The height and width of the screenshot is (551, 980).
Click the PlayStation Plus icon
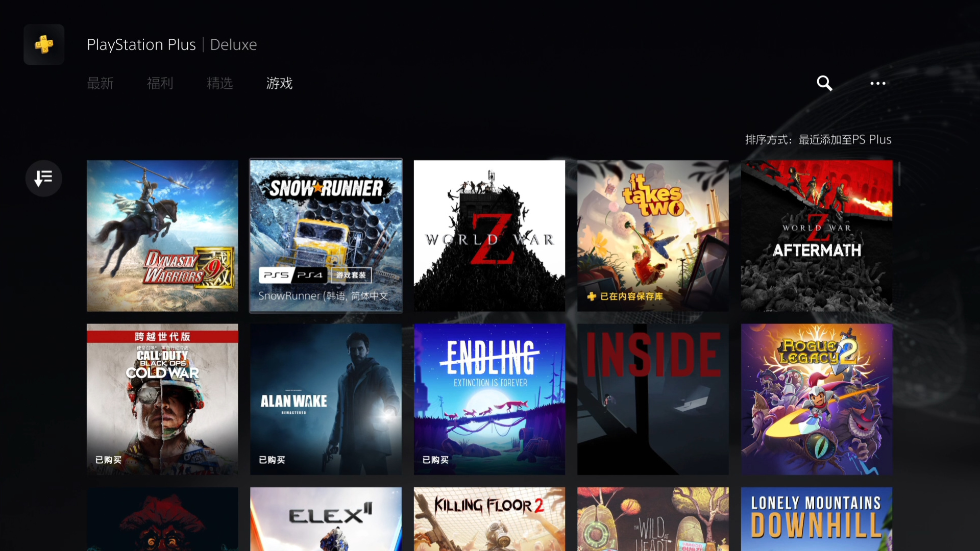pyautogui.click(x=44, y=44)
